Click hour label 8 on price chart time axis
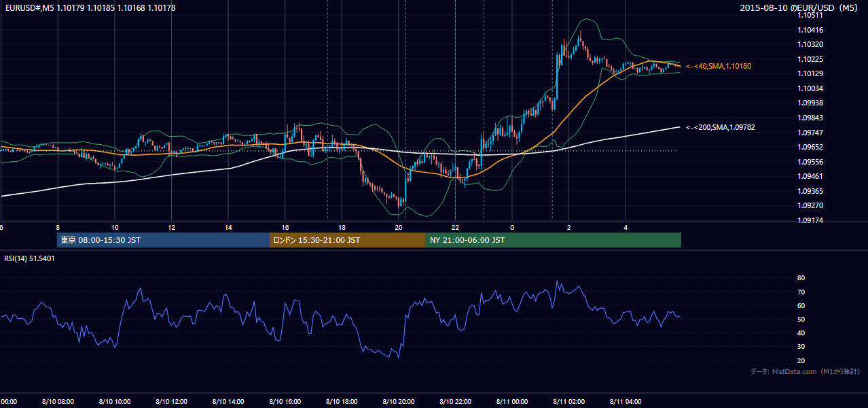Image resolution: width=868 pixels, height=408 pixels. coord(58,228)
